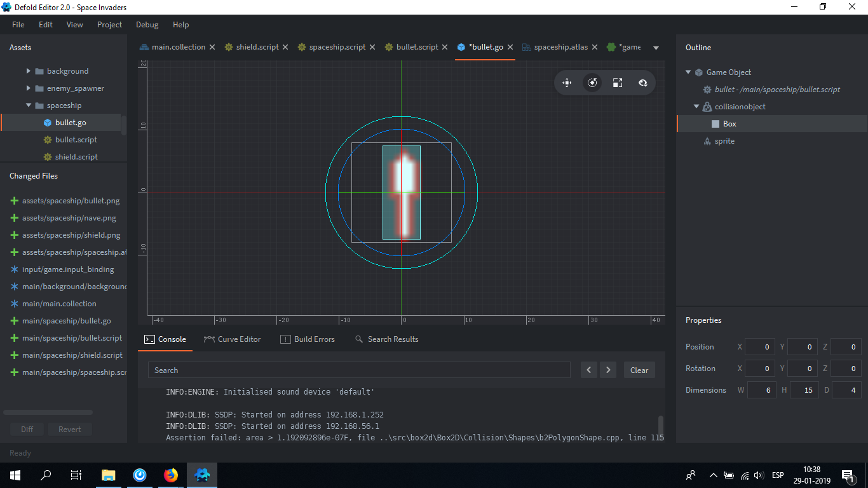Open the Edit menu
This screenshot has width=868, height=488.
click(x=46, y=25)
